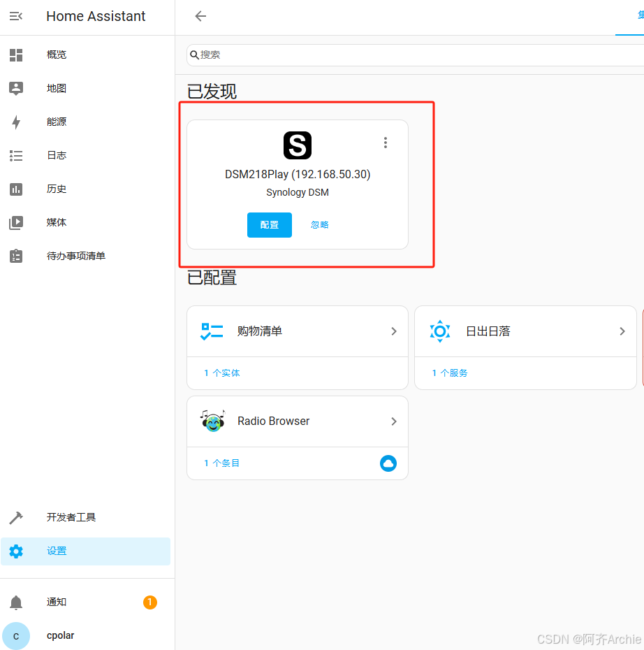Click the 设置 gear icon

16,551
